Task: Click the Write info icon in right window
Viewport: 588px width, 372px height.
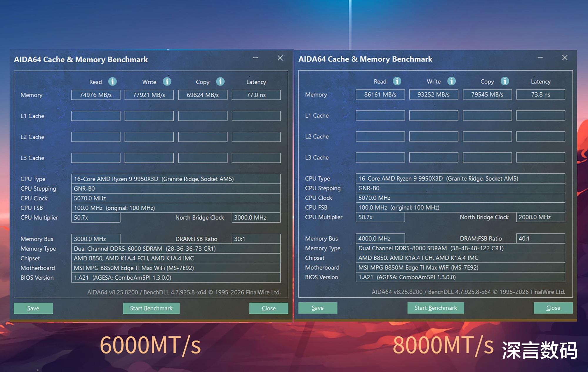Action: click(452, 81)
